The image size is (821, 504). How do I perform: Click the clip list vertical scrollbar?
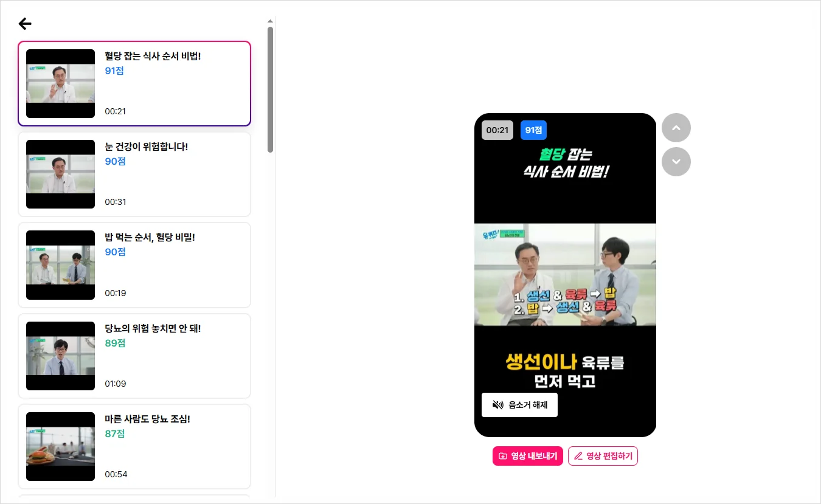coord(271,89)
